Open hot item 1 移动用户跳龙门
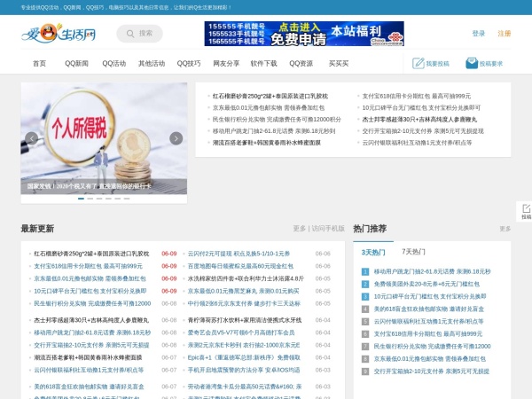 [433, 271]
